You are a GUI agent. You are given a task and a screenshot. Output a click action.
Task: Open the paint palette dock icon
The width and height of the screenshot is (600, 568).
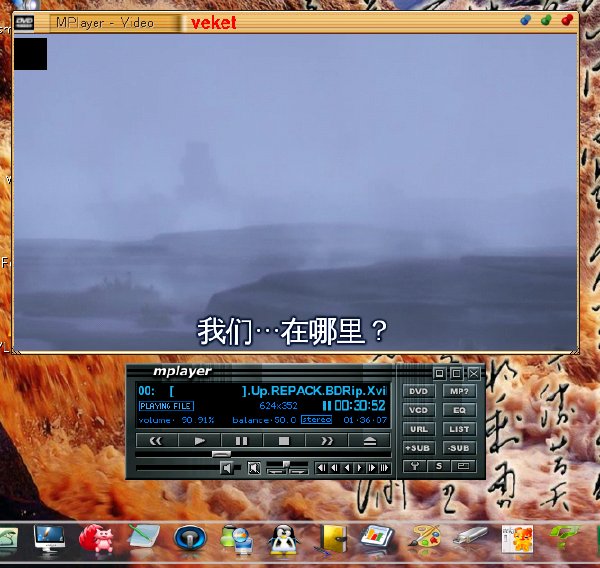(x=424, y=537)
